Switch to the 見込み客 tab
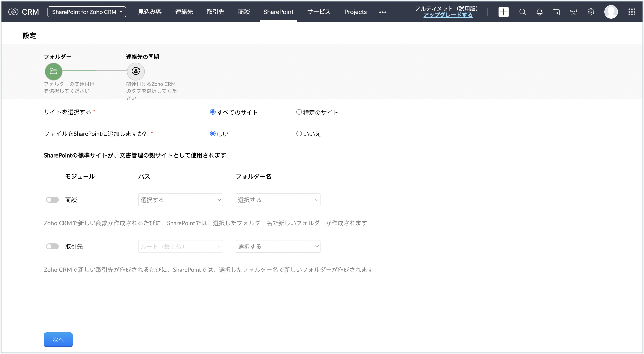 [x=150, y=12]
